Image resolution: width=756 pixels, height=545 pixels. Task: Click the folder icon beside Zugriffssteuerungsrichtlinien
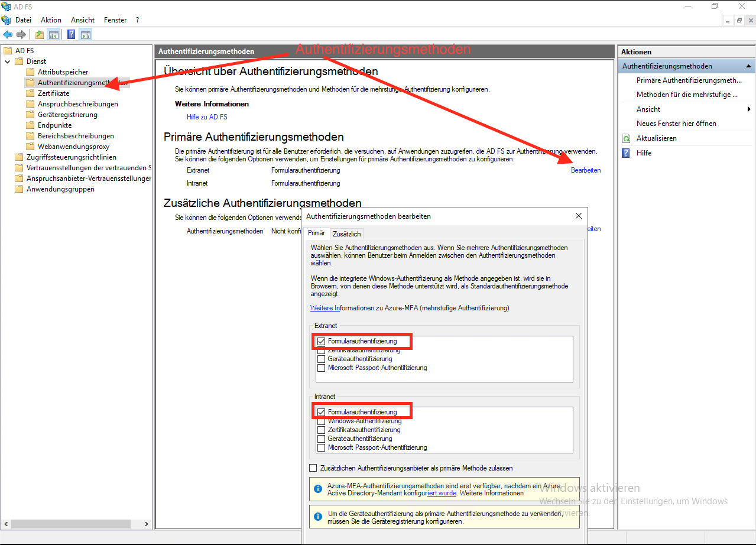point(19,157)
